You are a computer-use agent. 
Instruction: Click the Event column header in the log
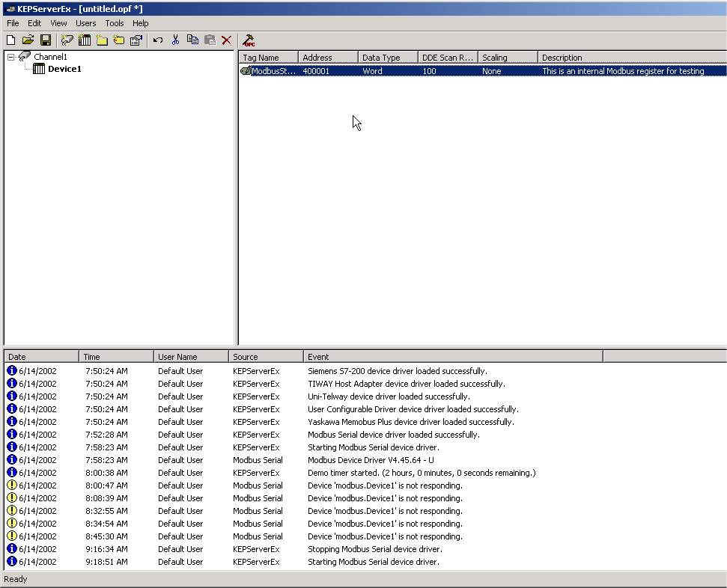click(452, 357)
